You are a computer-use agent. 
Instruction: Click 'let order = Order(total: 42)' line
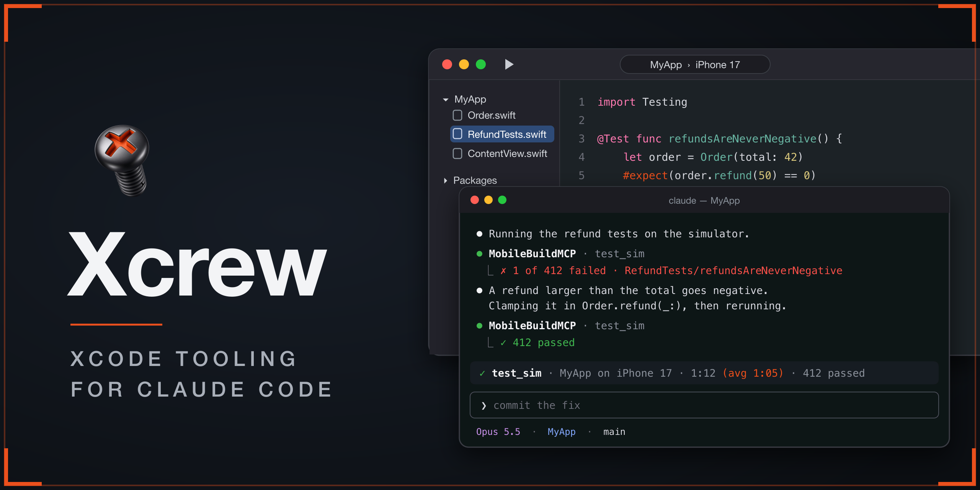click(713, 157)
